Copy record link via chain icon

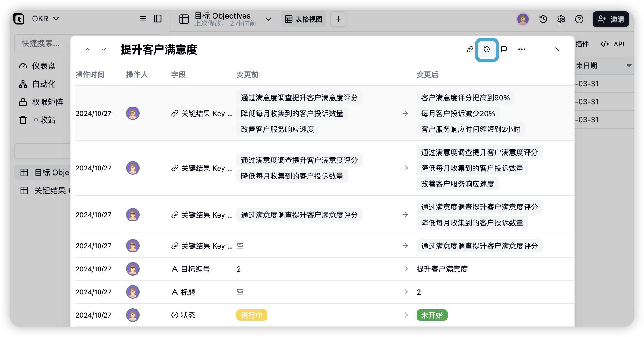tap(470, 50)
